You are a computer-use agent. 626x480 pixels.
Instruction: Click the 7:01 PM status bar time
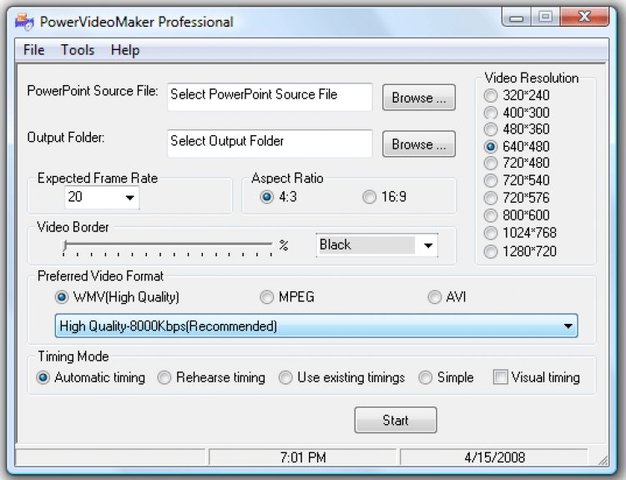pyautogui.click(x=303, y=457)
